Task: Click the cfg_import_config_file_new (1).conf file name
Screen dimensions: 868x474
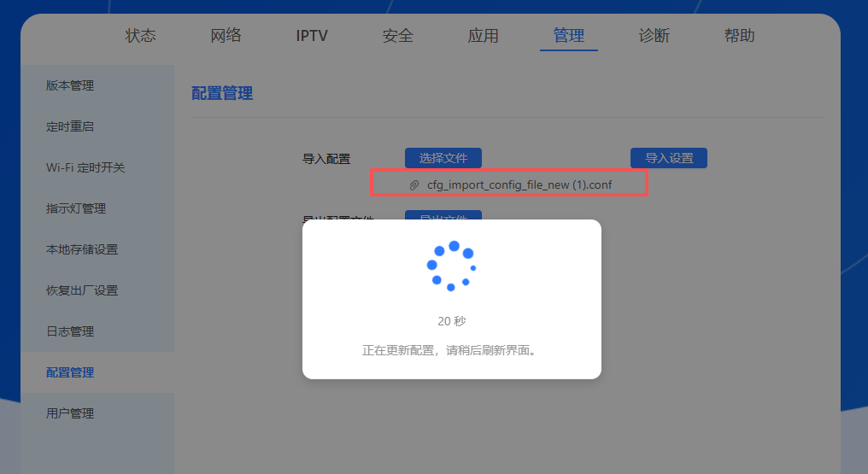Action: 519,184
